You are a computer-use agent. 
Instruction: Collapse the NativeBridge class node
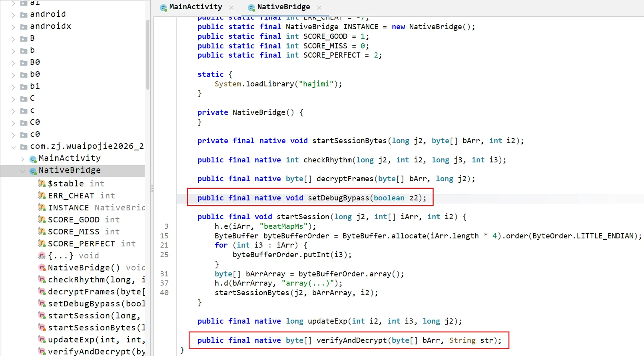[x=22, y=171]
